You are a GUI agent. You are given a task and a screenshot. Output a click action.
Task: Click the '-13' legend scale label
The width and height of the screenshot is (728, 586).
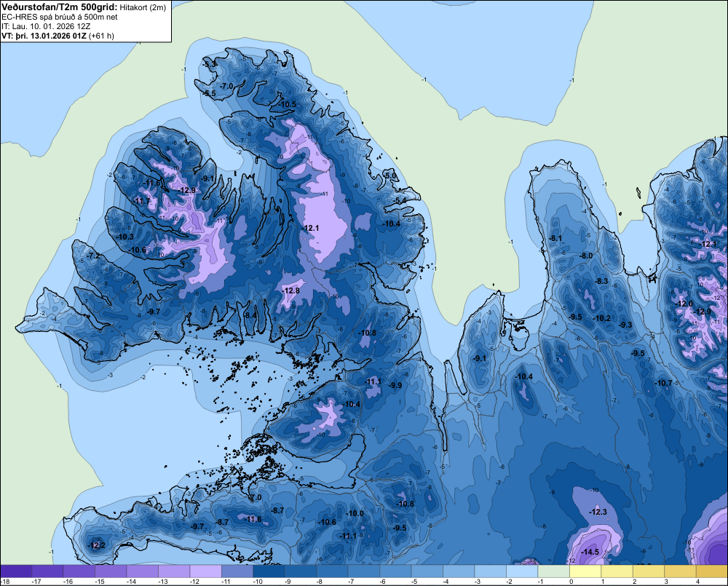[163, 582]
